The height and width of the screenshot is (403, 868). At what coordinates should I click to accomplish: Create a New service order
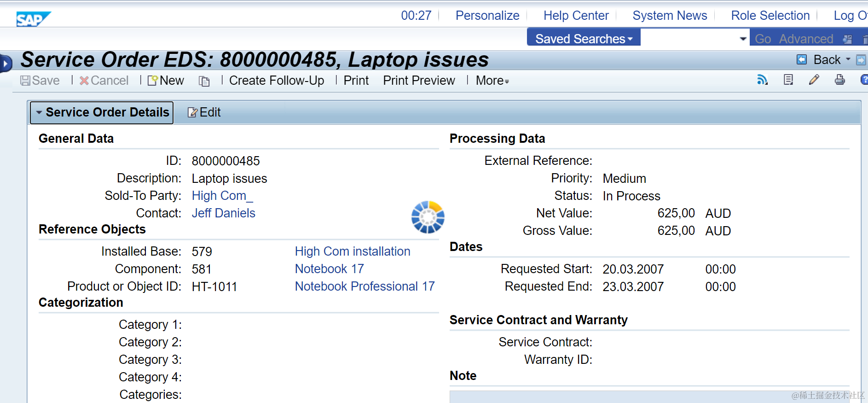click(x=166, y=81)
